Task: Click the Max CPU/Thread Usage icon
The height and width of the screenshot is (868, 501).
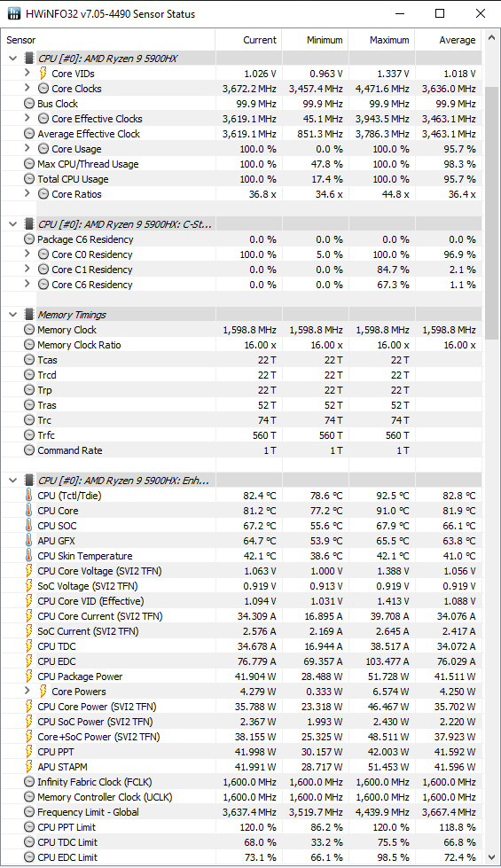Action: (29, 164)
